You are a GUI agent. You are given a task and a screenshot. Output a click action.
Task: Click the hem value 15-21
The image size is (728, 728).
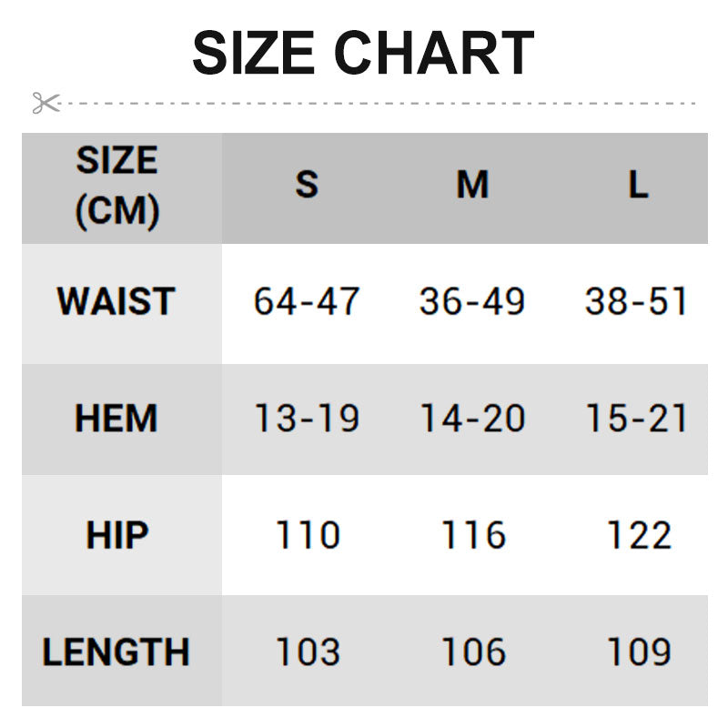[637, 419]
